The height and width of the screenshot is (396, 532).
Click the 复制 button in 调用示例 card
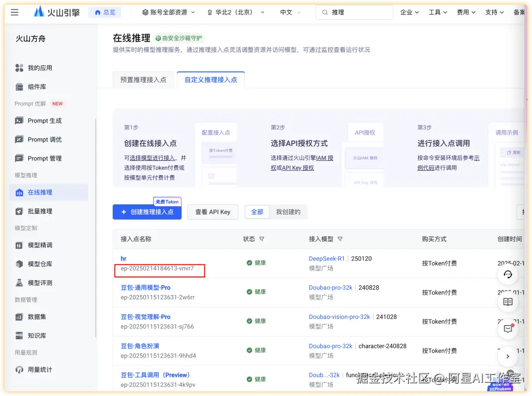(x=514, y=152)
